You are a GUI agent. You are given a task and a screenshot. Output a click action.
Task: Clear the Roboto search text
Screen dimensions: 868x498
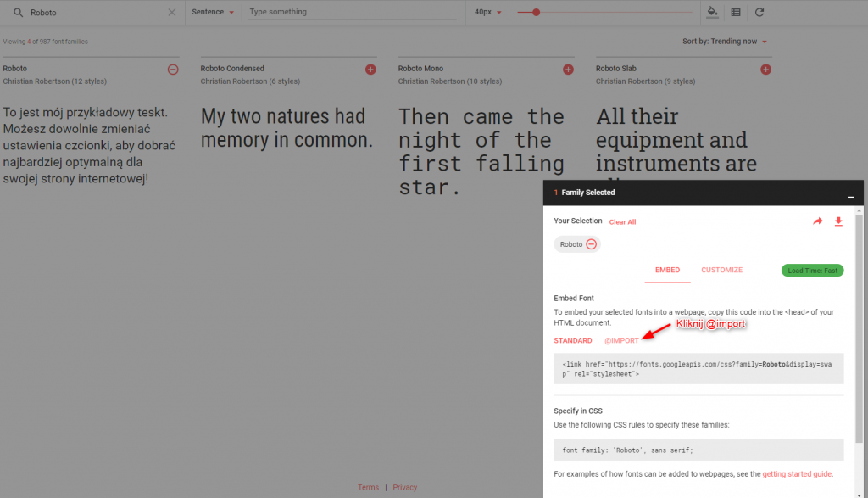pyautogui.click(x=172, y=13)
